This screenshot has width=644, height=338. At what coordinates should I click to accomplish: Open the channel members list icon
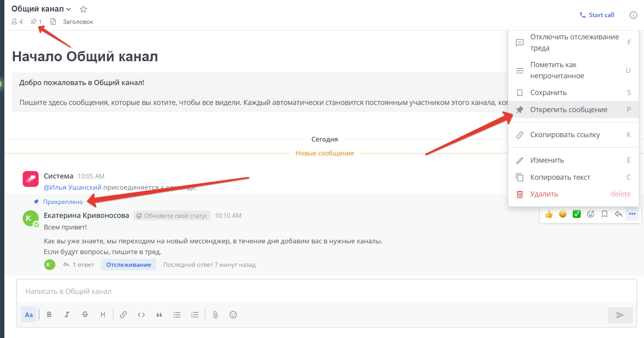point(17,22)
